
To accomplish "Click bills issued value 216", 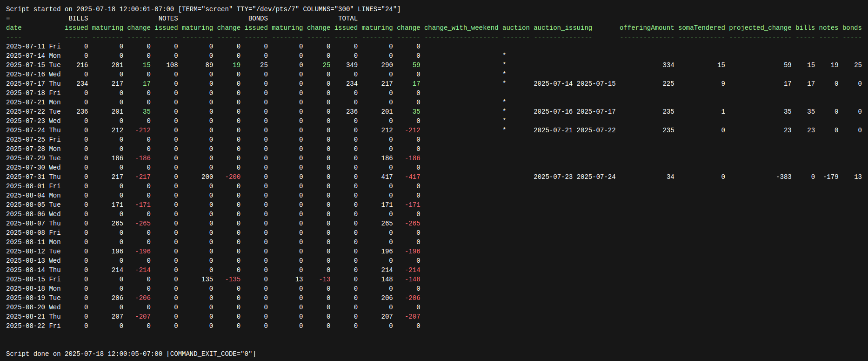I will click(82, 65).
